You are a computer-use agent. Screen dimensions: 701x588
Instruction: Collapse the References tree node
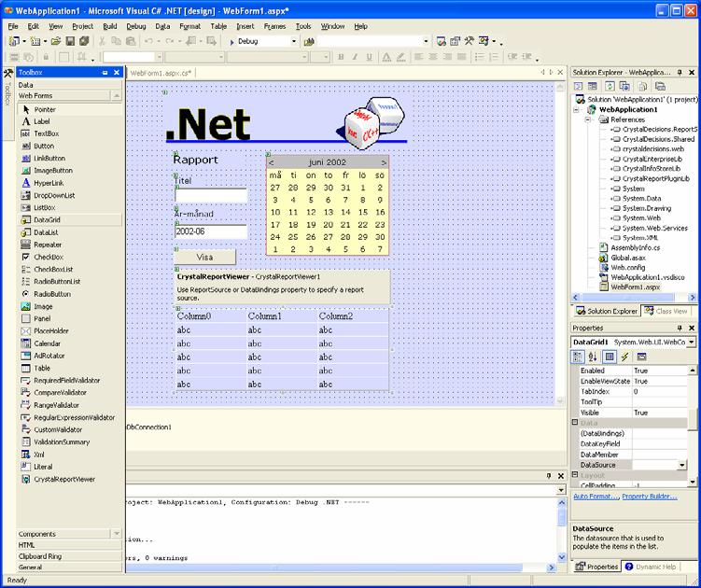tap(588, 119)
